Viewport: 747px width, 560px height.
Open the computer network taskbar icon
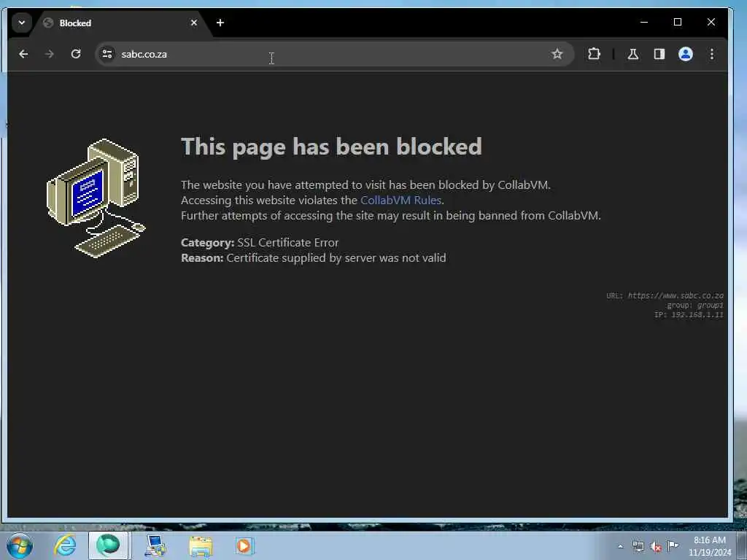155,545
